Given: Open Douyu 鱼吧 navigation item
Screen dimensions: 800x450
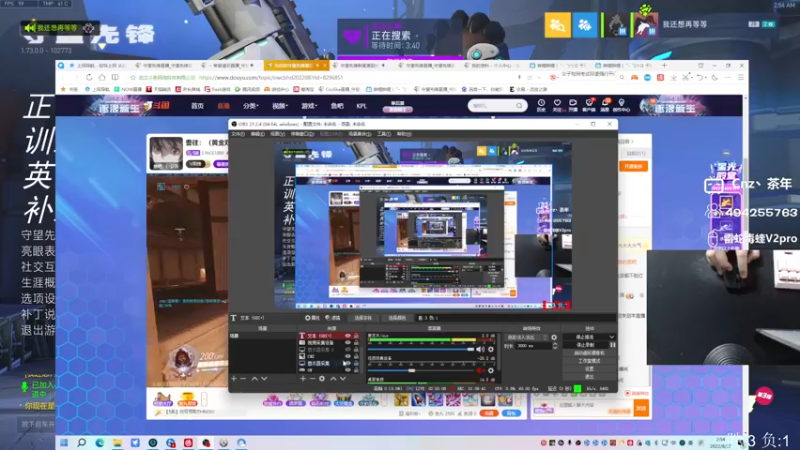Looking at the screenshot, I should (x=337, y=106).
